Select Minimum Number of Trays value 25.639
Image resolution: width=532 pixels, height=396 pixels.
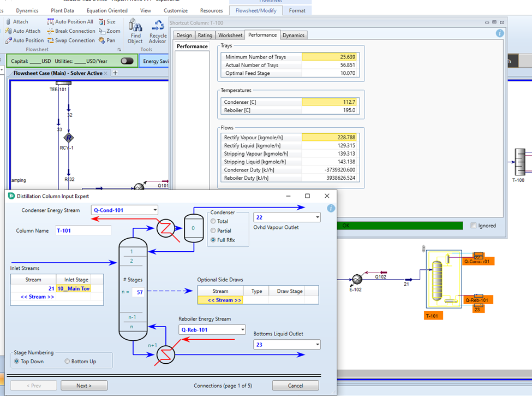click(329, 57)
